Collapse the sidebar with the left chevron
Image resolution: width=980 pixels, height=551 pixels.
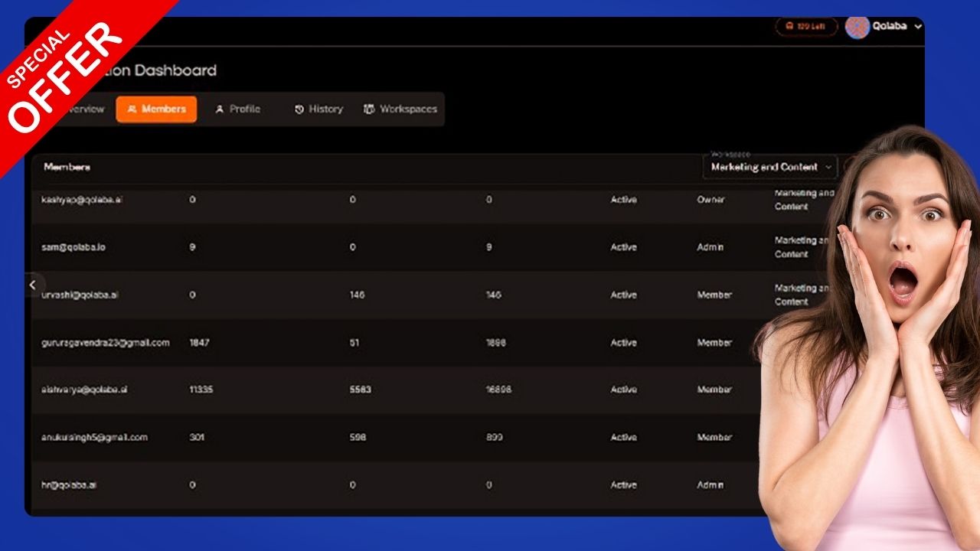click(x=32, y=285)
